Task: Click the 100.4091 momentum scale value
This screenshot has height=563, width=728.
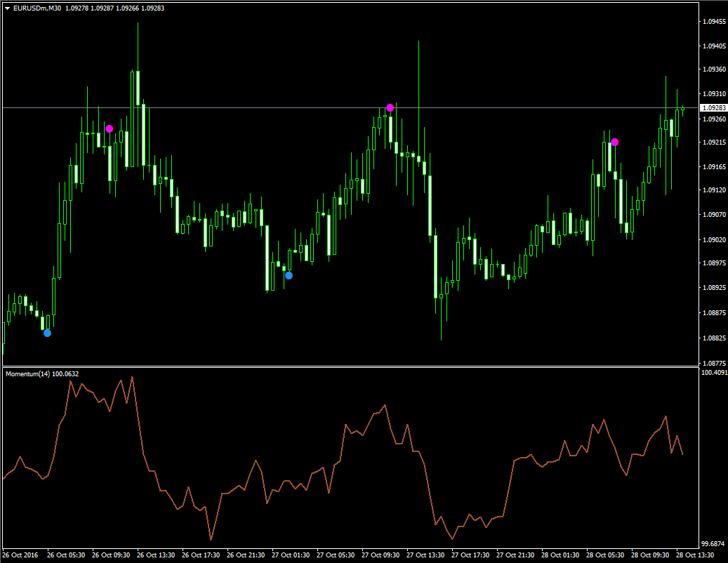Action: pyautogui.click(x=714, y=372)
